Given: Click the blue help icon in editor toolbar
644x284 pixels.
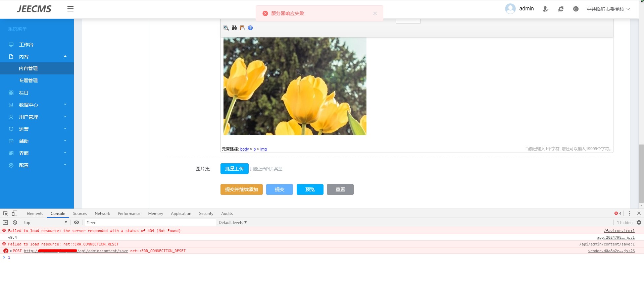Looking at the screenshot, I should (x=250, y=28).
